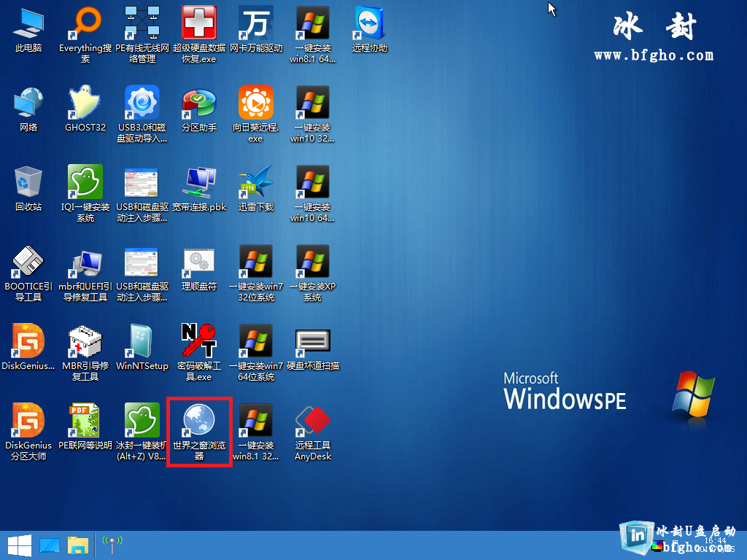Click 超级硬盘数据恢复.exe icon
The image size is (747, 560).
[199, 34]
